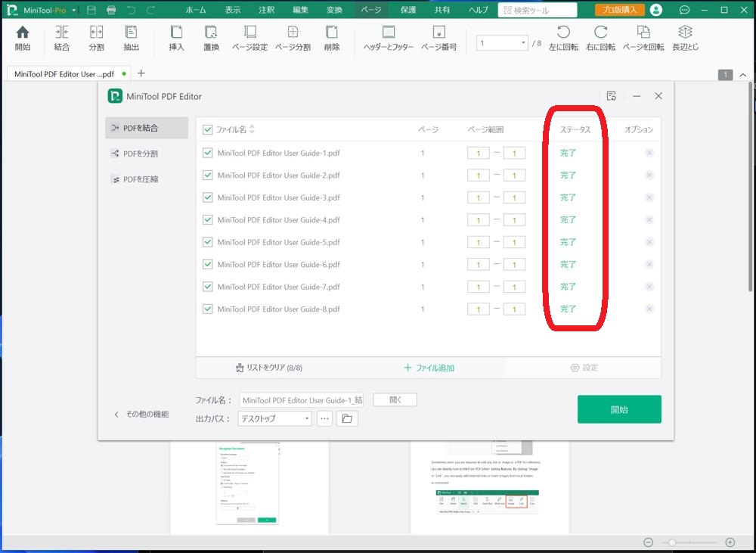Viewport: 756px width, 553px height.
Task: Select PDFを分割 in the dialog sidebar
Action: tap(146, 154)
